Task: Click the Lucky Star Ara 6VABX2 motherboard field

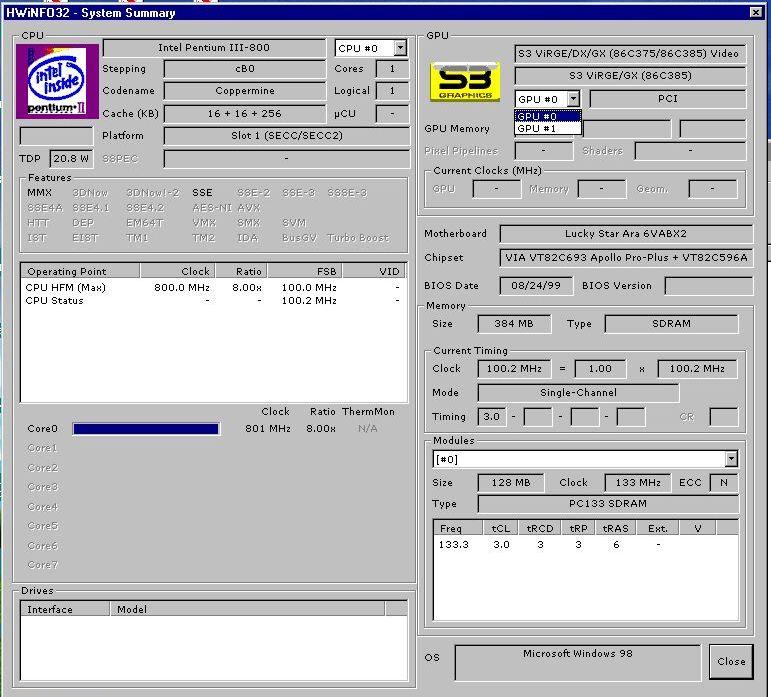Action: click(x=626, y=233)
